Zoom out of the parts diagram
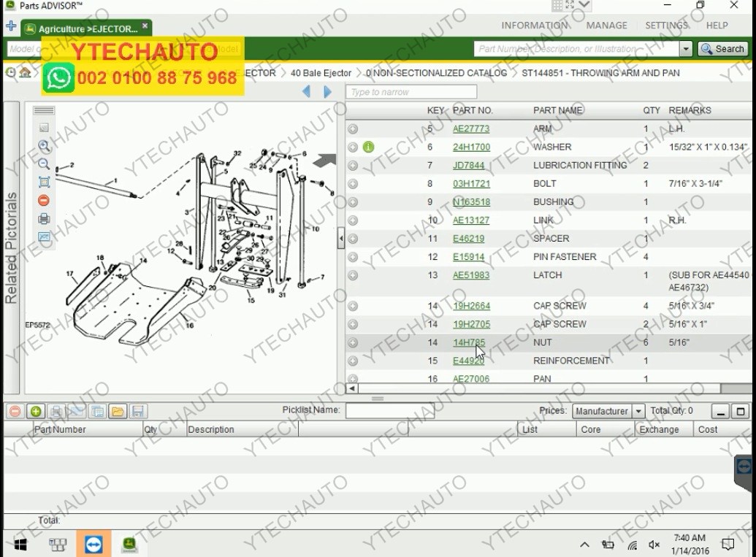Image resolution: width=756 pixels, height=557 pixels. pyautogui.click(x=44, y=164)
